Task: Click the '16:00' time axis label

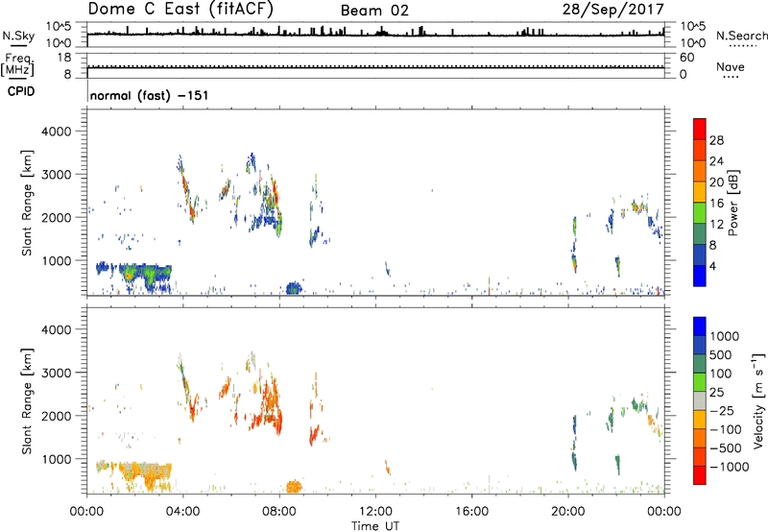Action: (x=471, y=512)
